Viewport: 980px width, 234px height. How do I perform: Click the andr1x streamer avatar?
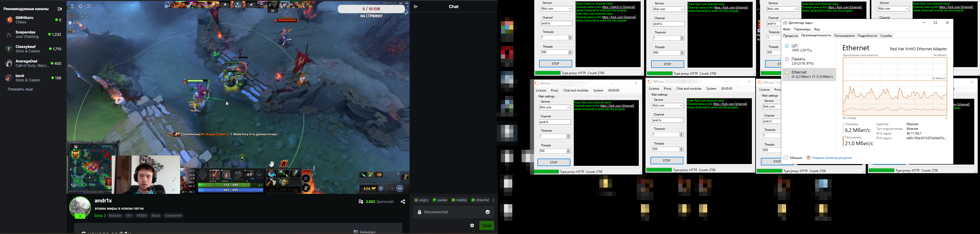tap(80, 207)
